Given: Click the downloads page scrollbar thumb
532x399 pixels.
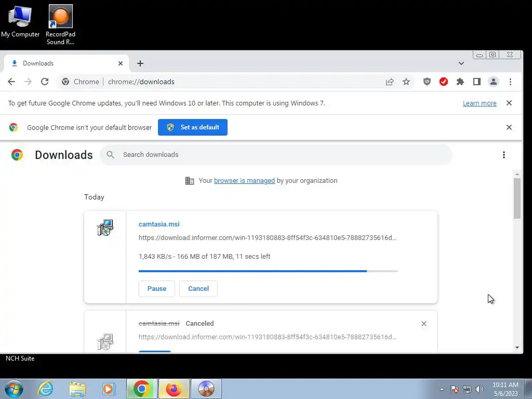Looking at the screenshot, I should [517, 199].
